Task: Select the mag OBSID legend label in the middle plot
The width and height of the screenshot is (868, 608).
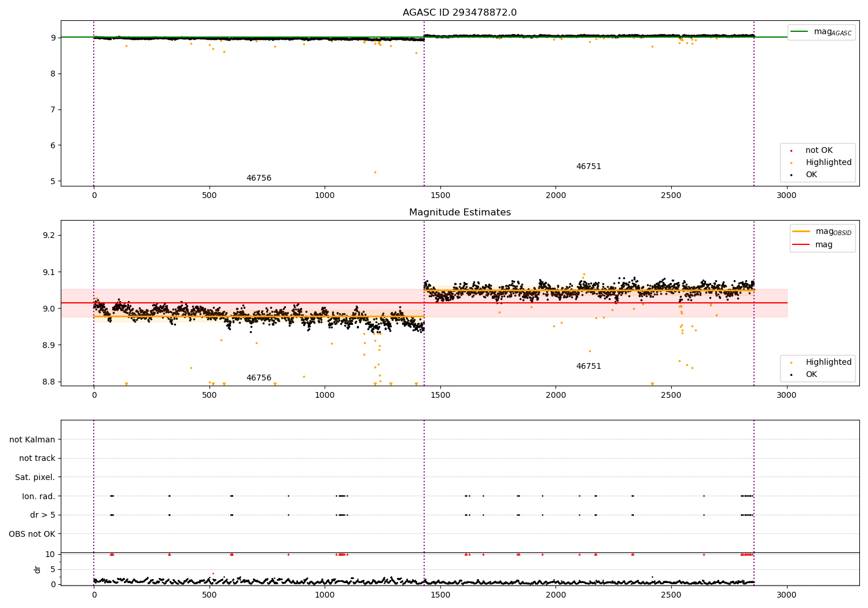Action: [833, 232]
